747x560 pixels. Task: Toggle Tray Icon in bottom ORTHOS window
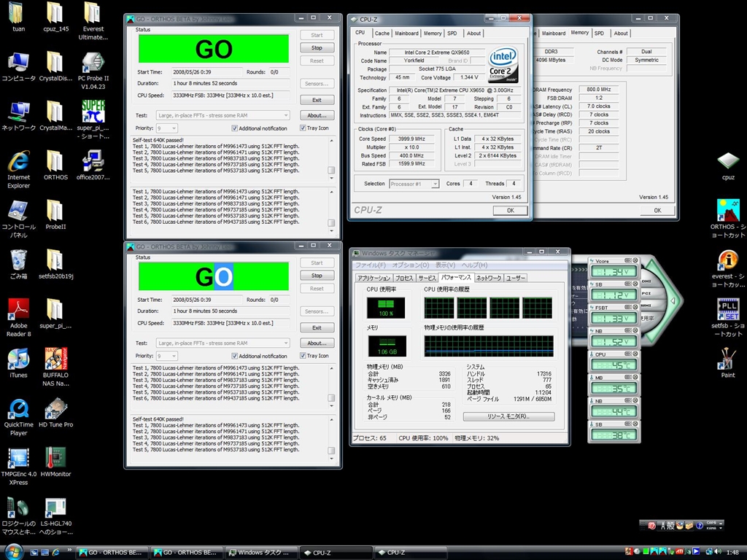click(x=303, y=356)
